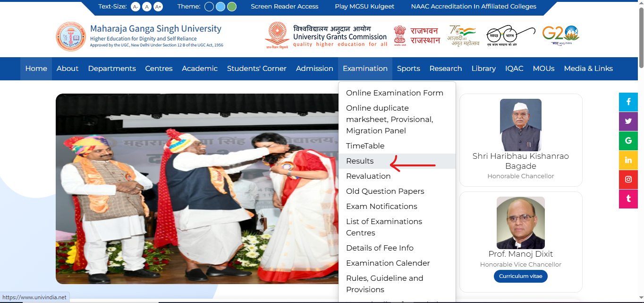Open the Examination dropdown menu
Image resolution: width=644 pixels, height=303 pixels.
364,69
